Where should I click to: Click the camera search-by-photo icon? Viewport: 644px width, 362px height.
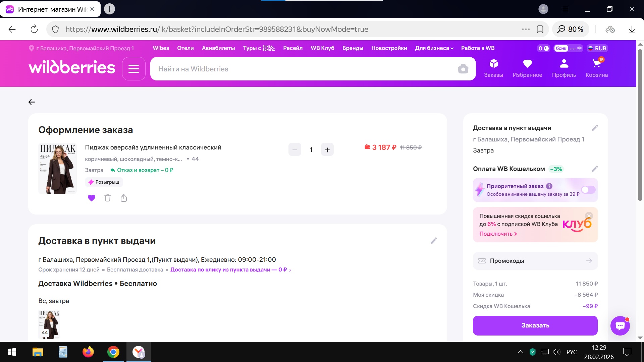pyautogui.click(x=463, y=69)
